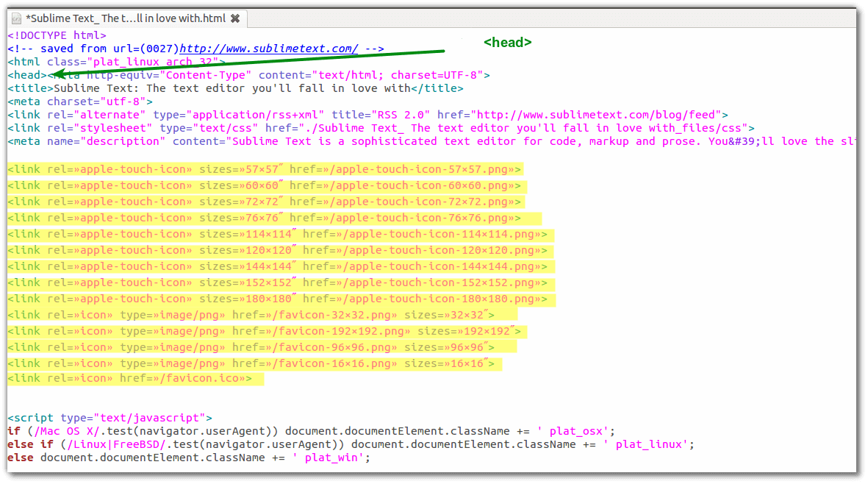Click the apple-touch-icon 114×114 line
The width and height of the screenshot is (868, 484).
click(278, 234)
